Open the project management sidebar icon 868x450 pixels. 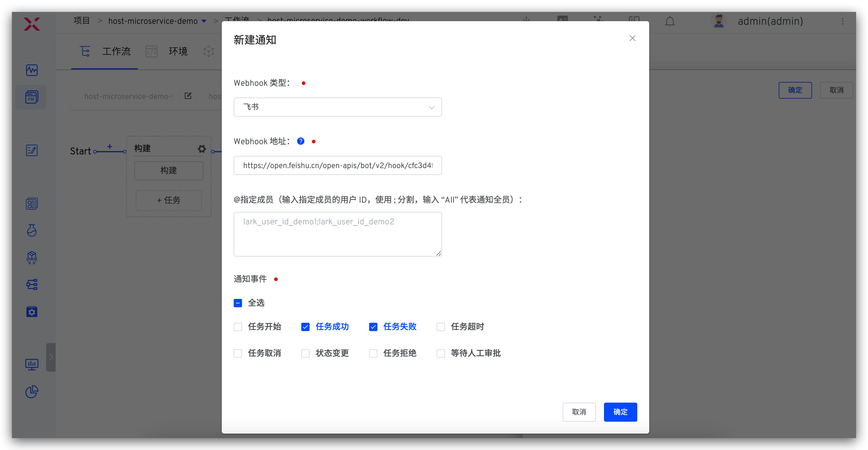coord(32,97)
